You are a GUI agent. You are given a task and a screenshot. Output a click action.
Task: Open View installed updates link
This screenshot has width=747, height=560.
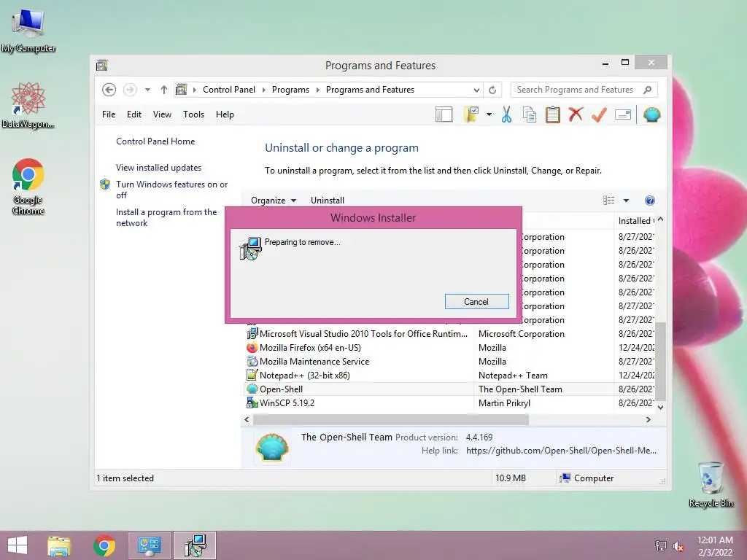click(x=158, y=168)
